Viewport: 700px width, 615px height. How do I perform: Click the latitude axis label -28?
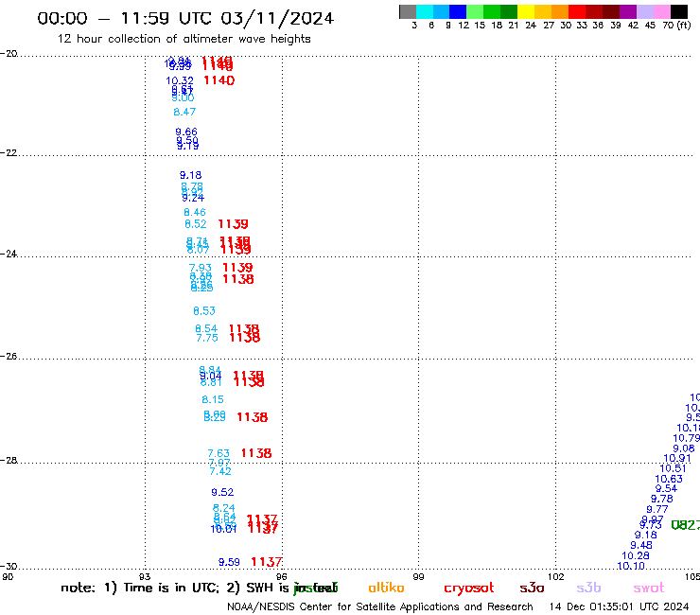9,460
